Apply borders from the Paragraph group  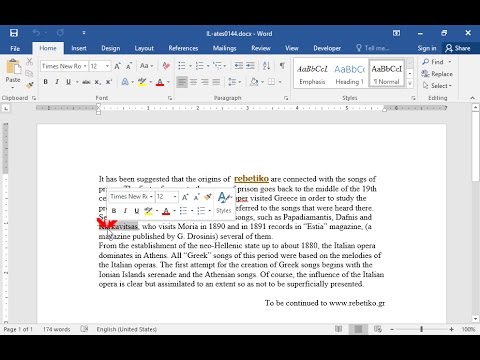(x=272, y=82)
